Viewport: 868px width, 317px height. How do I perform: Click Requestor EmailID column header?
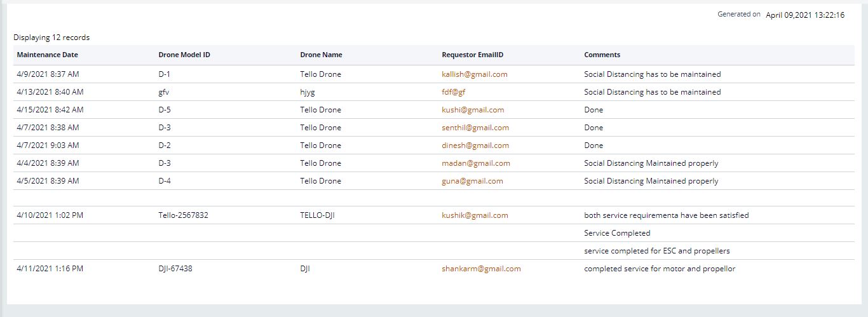pyautogui.click(x=472, y=55)
